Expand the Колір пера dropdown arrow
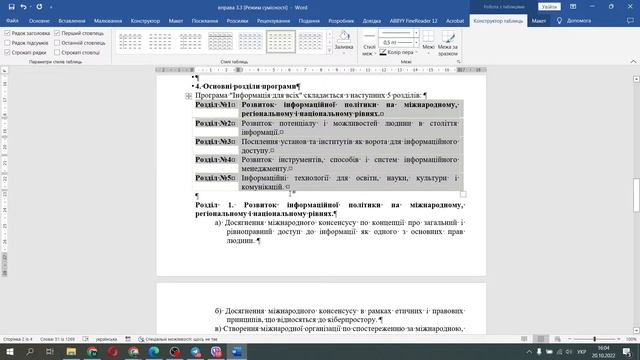The image size is (640, 360). pyautogui.click(x=417, y=52)
